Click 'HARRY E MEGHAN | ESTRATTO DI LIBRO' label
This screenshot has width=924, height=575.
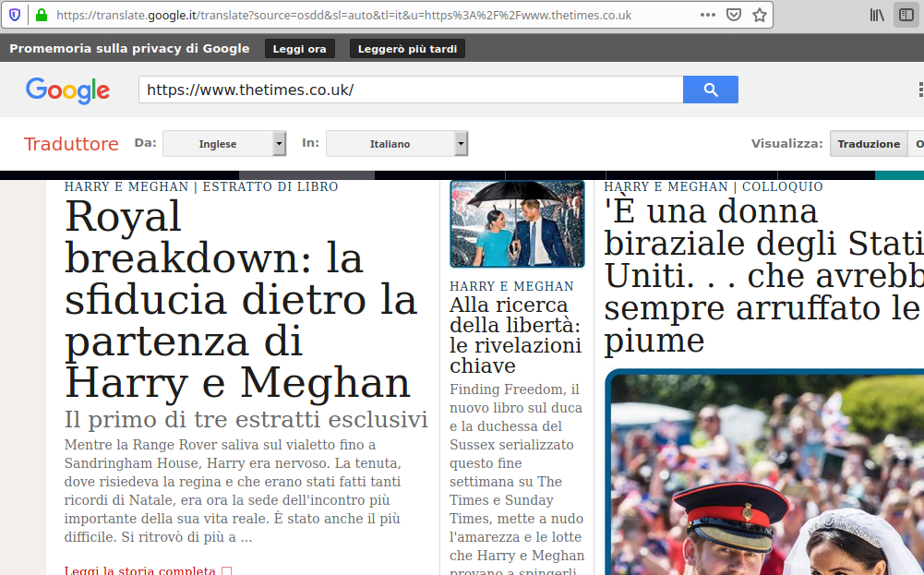point(201,186)
